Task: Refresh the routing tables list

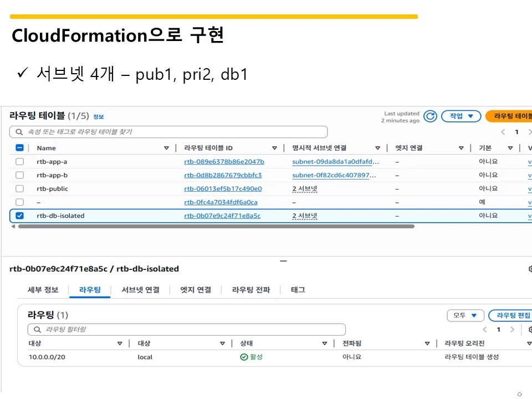Action: tap(430, 116)
